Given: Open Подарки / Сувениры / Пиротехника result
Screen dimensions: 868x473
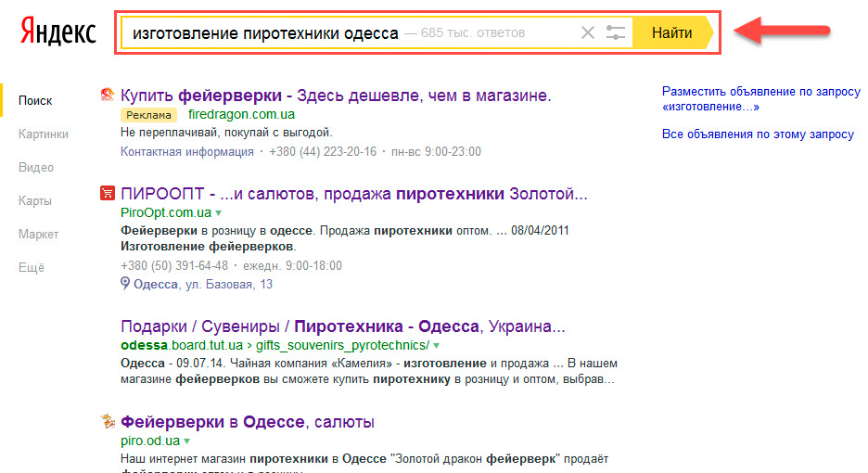Looking at the screenshot, I should point(343,326).
